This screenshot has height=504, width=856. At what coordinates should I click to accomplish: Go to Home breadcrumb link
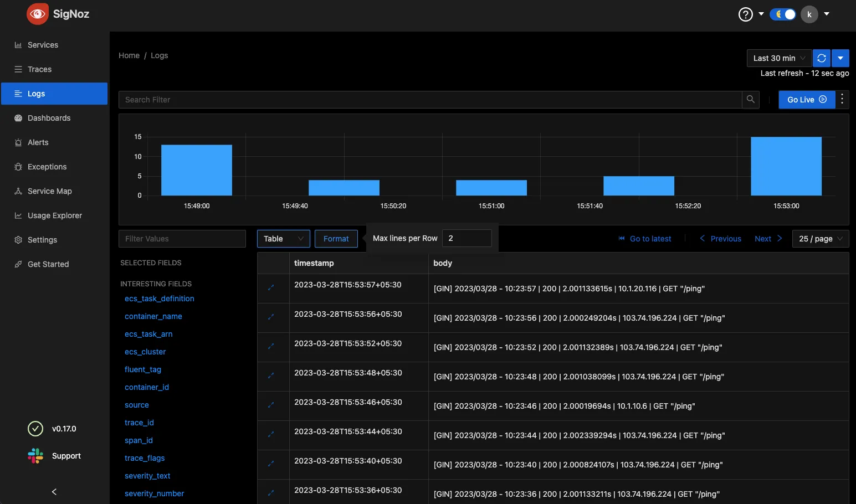click(129, 55)
